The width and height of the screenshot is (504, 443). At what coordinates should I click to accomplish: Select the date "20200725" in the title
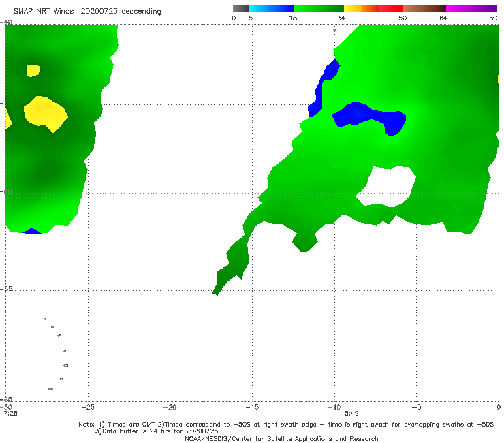pos(99,12)
